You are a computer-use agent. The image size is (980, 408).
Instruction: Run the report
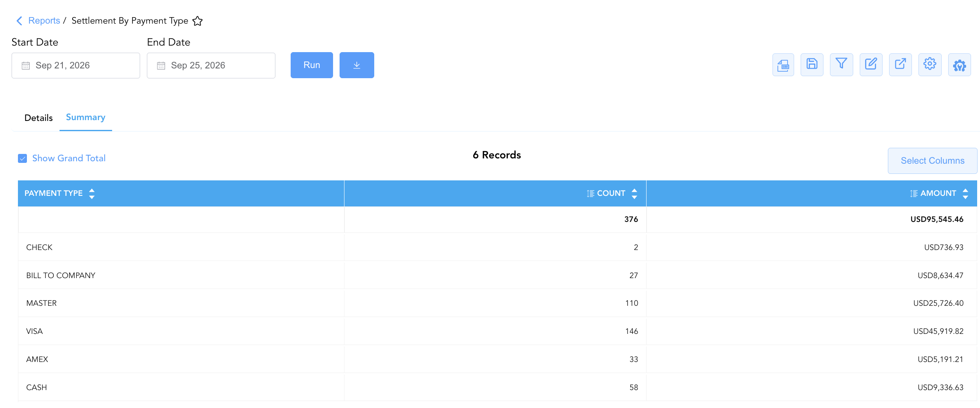[312, 65]
